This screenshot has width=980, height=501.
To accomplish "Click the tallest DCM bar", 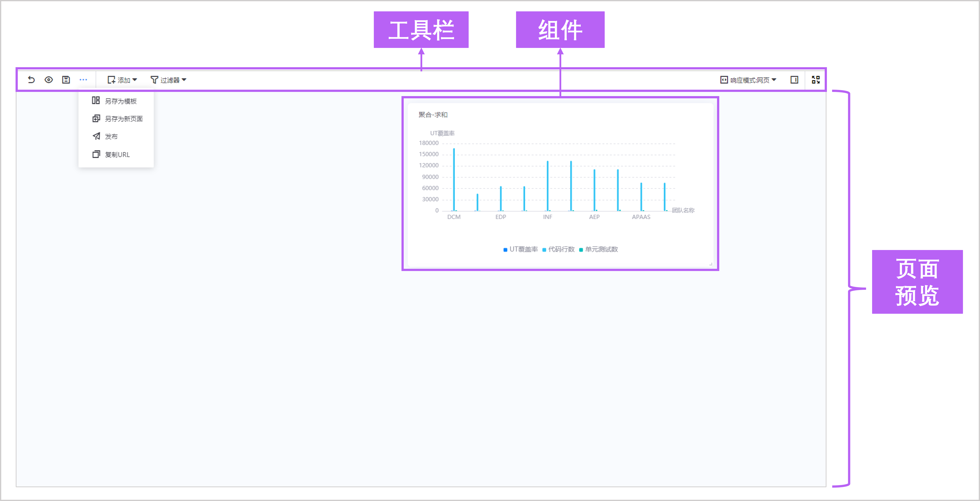I will coord(454,179).
